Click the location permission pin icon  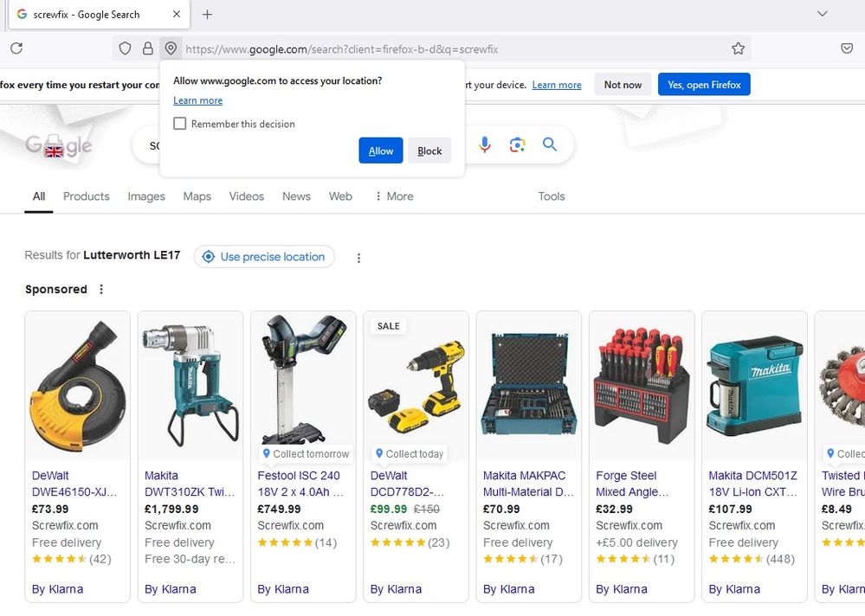(171, 49)
